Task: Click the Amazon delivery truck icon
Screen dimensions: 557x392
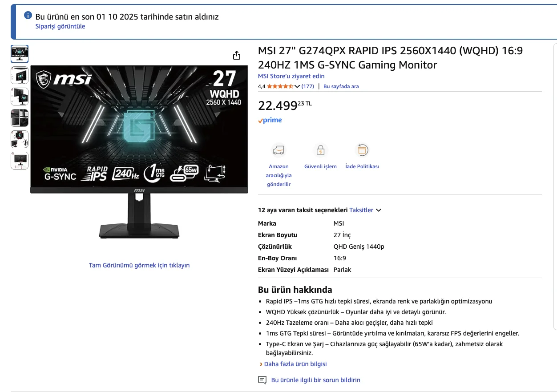Action: [278, 150]
